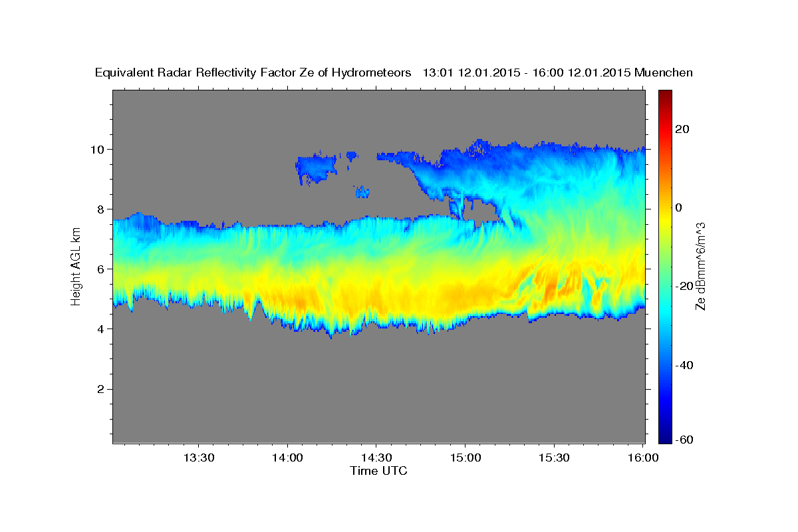Click the detached blue cloud patch near 14:05
This screenshot has width=798, height=532.
pyautogui.click(x=316, y=168)
